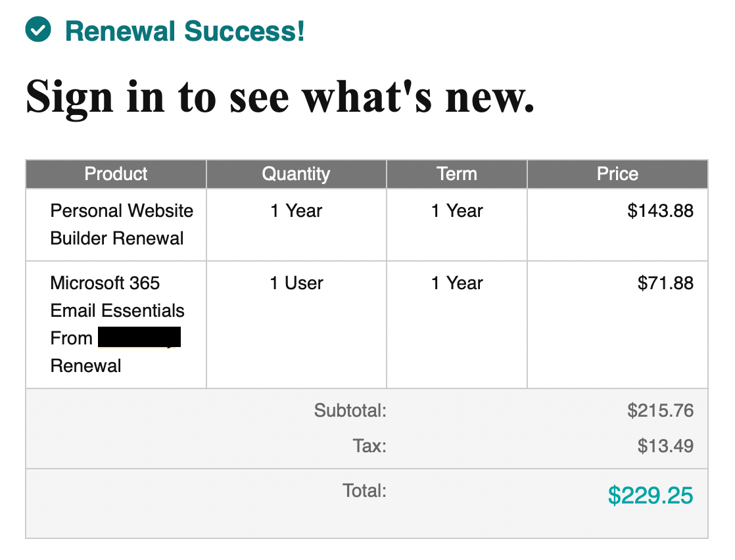The image size is (735, 560).
Task: Select the $13.49 tax amount
Action: pos(665,446)
